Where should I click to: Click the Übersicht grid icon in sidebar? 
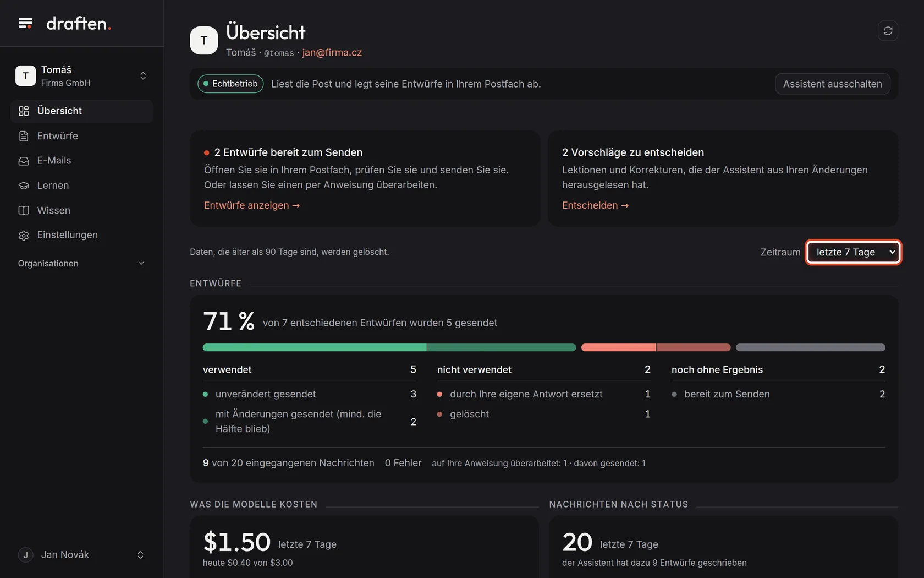pos(24,111)
